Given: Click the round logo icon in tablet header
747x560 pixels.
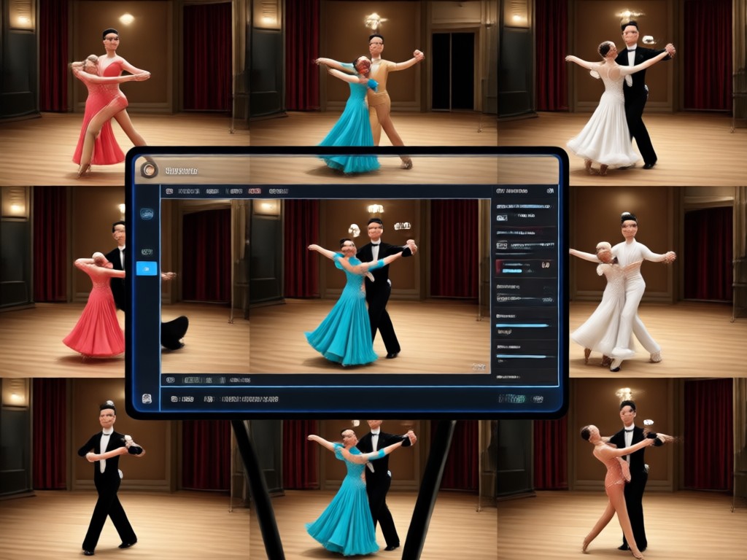Looking at the screenshot, I should click(149, 169).
